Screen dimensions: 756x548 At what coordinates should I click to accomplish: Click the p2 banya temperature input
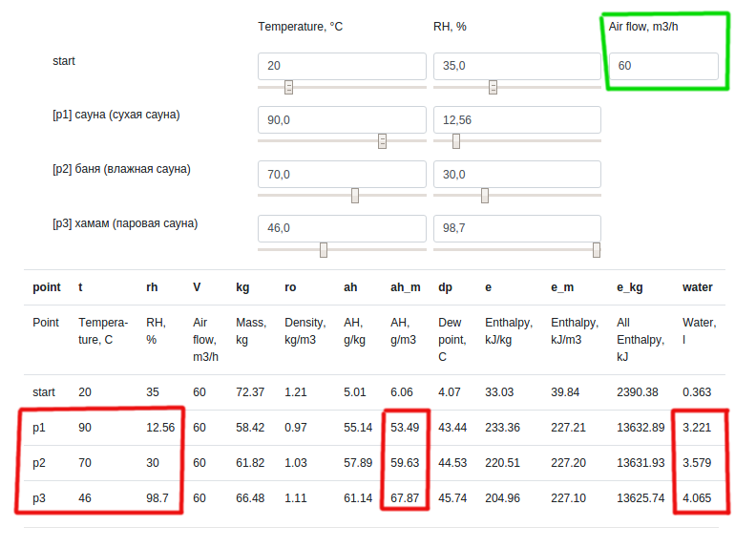click(342, 174)
